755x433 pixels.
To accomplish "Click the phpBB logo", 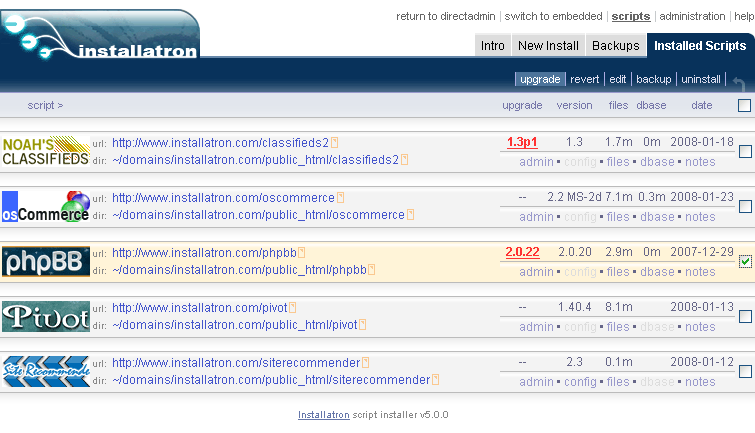I will [x=46, y=261].
